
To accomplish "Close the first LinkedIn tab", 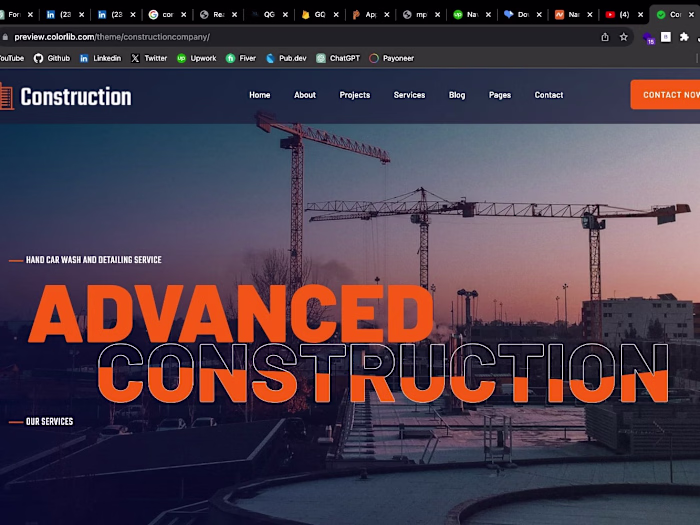I will [x=82, y=15].
